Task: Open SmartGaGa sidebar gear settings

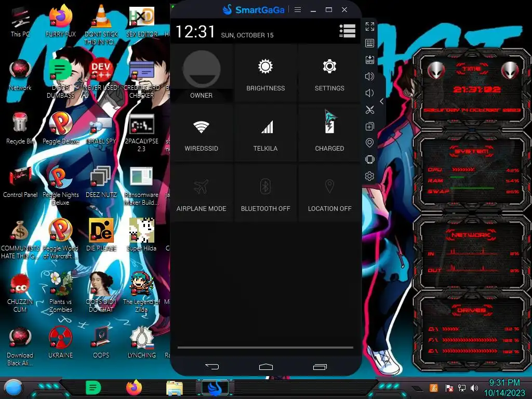Action: 369,176
